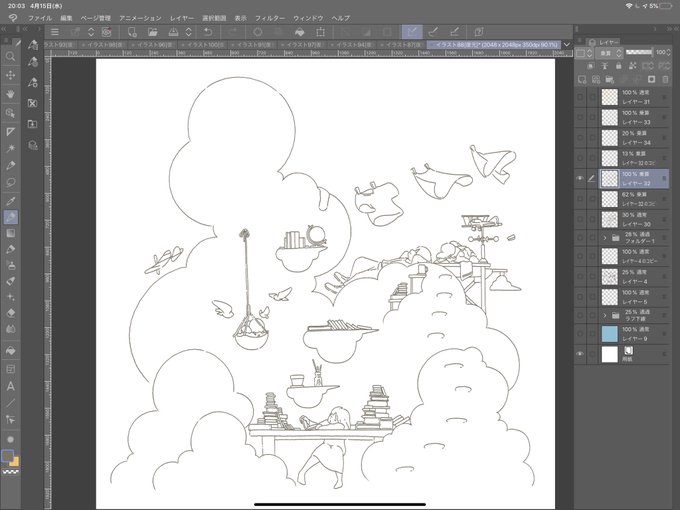
Task: Select the レイヤー 9 blue layer thumbnail
Action: coord(609,334)
